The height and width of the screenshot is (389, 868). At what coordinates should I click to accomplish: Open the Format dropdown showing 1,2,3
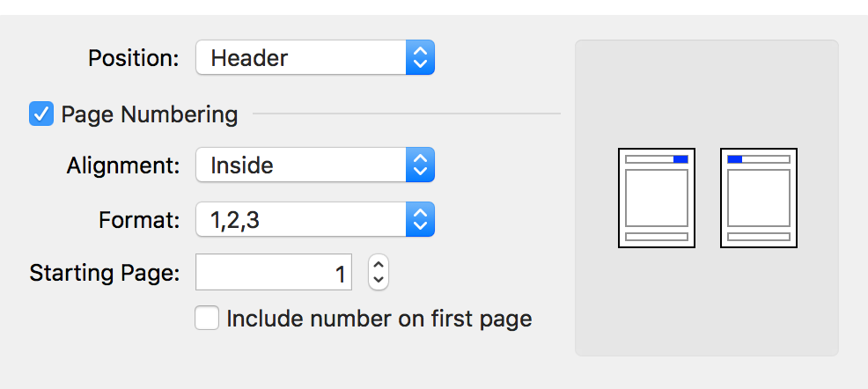(301, 220)
